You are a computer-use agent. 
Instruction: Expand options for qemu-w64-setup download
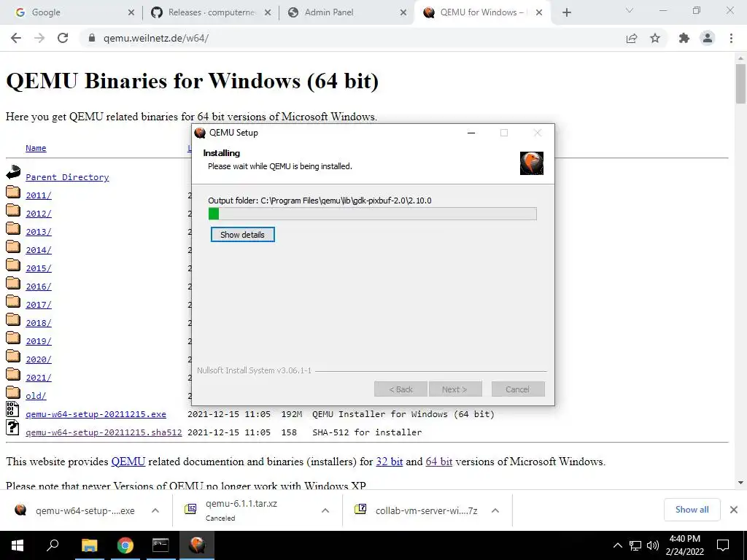[x=155, y=510]
